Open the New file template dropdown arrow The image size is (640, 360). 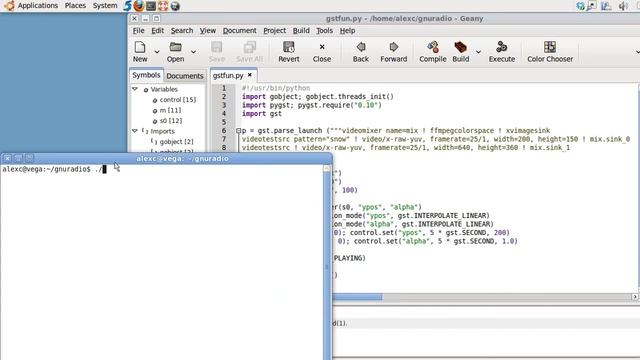coord(157,52)
